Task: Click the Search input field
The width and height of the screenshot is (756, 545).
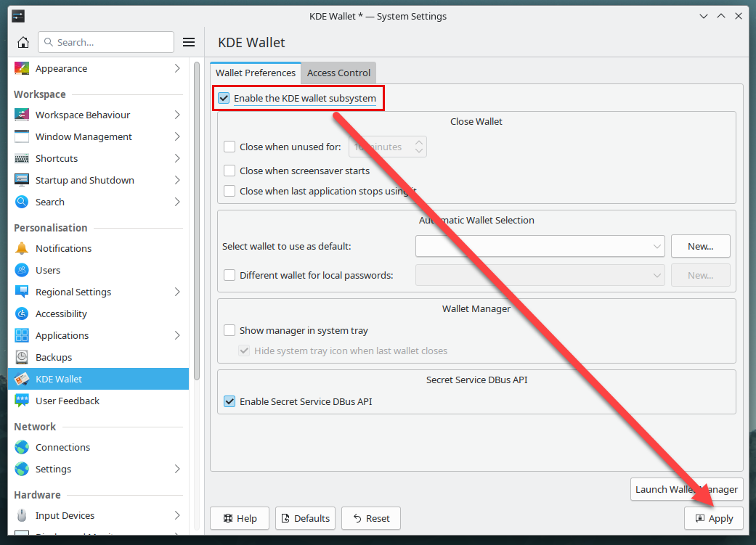Action: point(106,42)
